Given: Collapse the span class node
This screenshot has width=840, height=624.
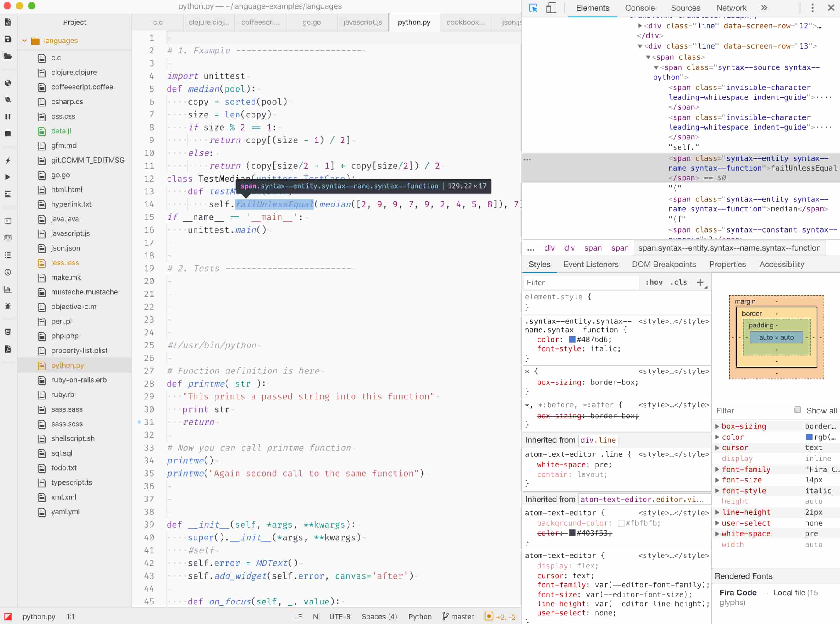Looking at the screenshot, I should tap(648, 57).
